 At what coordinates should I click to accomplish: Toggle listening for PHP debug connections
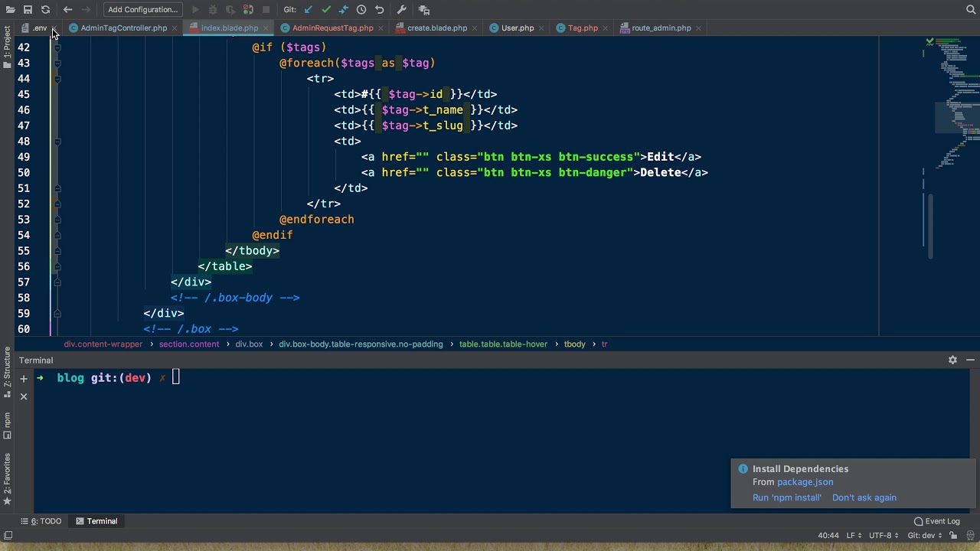click(x=248, y=9)
